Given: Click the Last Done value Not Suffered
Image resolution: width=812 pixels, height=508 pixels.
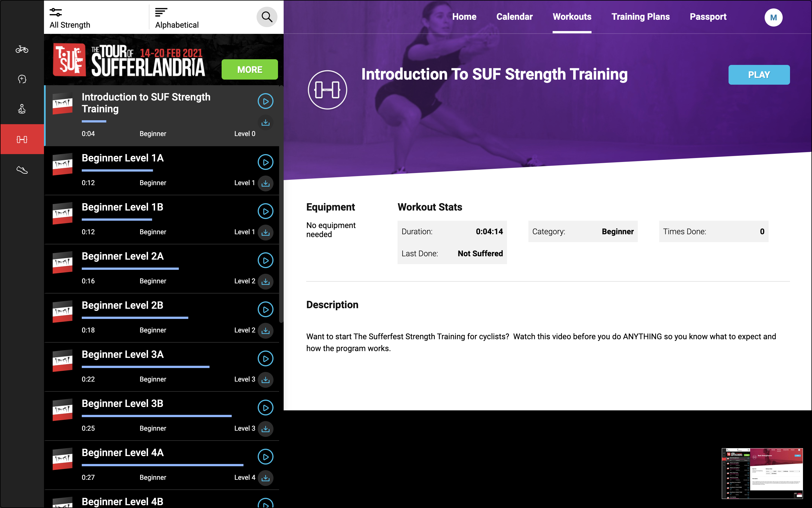Looking at the screenshot, I should pos(480,254).
